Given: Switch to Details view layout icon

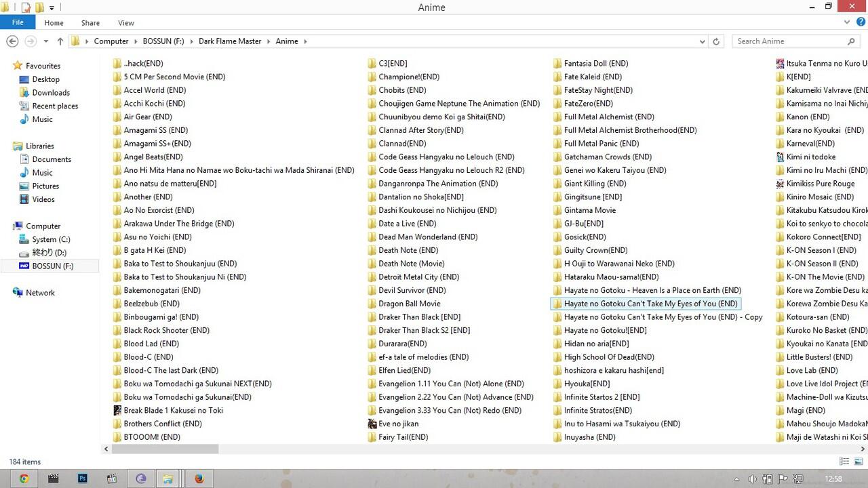Looking at the screenshot, I should tap(844, 462).
